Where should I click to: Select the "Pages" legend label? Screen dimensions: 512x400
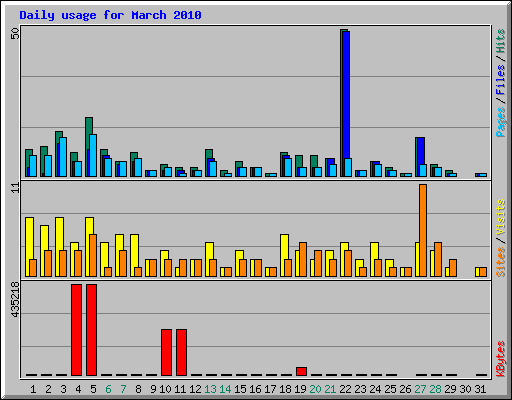501,122
